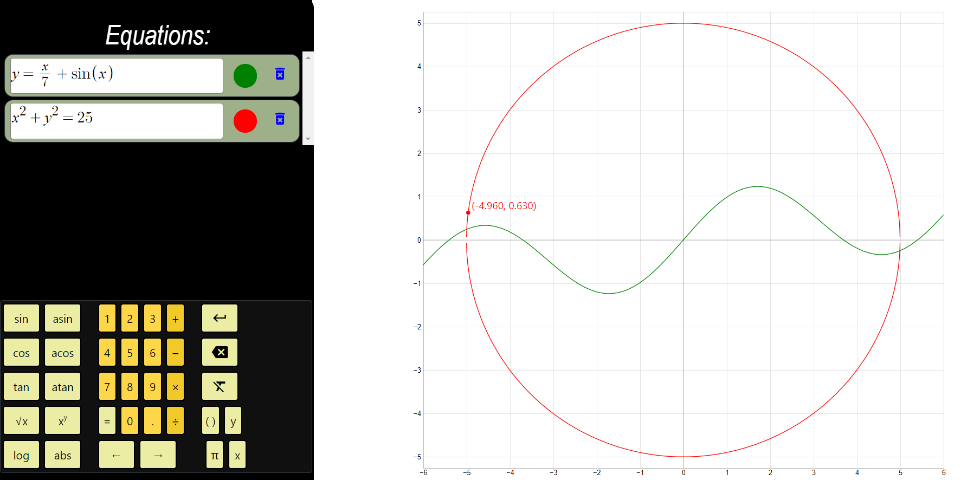Insert the atan function

coord(62,387)
